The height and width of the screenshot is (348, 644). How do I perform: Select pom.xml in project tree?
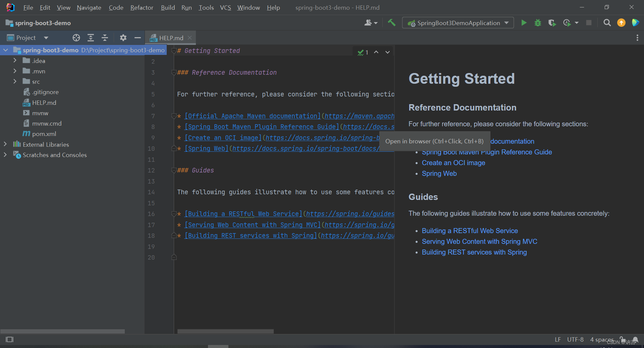pyautogui.click(x=44, y=134)
